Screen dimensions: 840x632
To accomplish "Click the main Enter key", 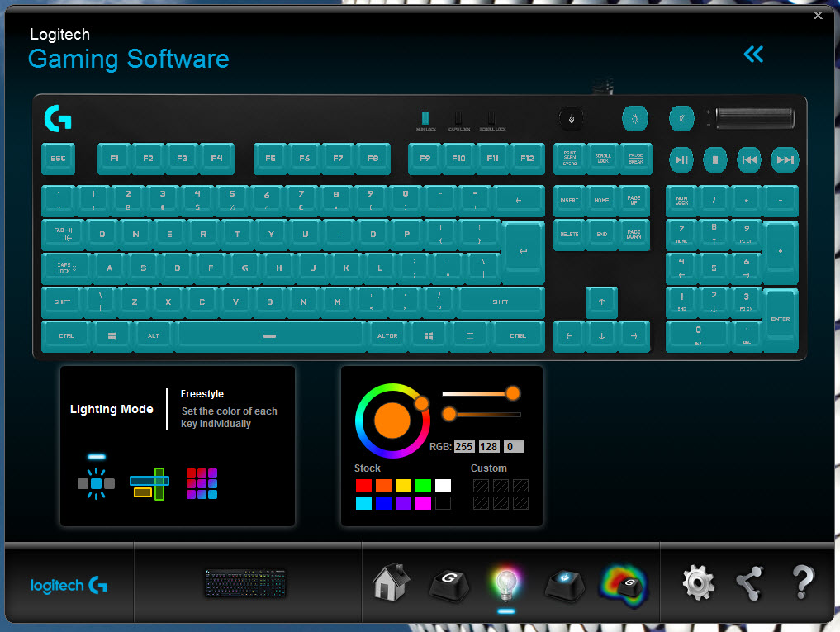I will [x=524, y=252].
